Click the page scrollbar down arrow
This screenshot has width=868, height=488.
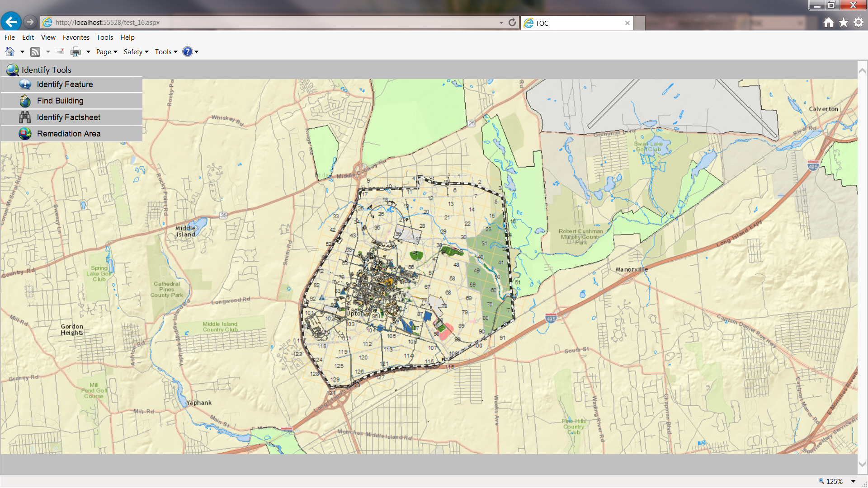coord(862,464)
